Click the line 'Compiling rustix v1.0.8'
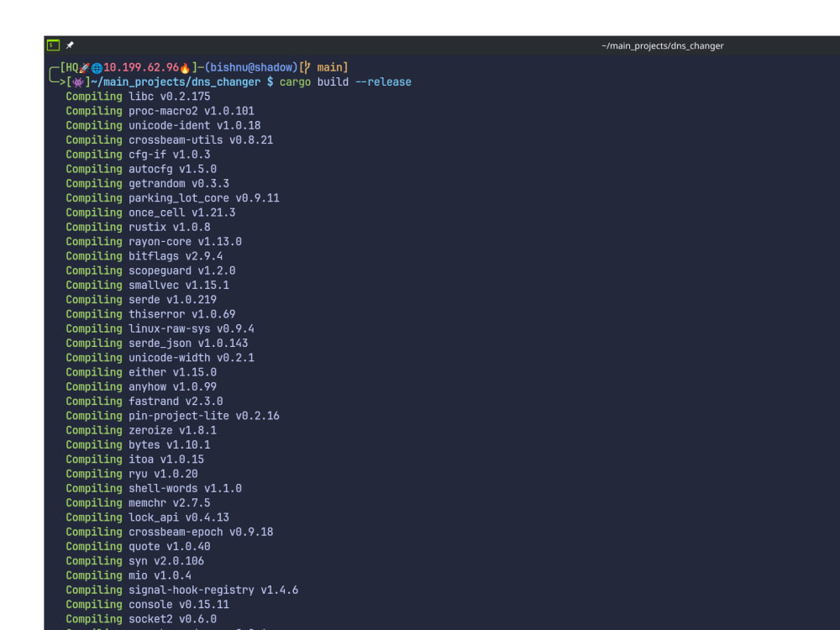 pos(138,227)
